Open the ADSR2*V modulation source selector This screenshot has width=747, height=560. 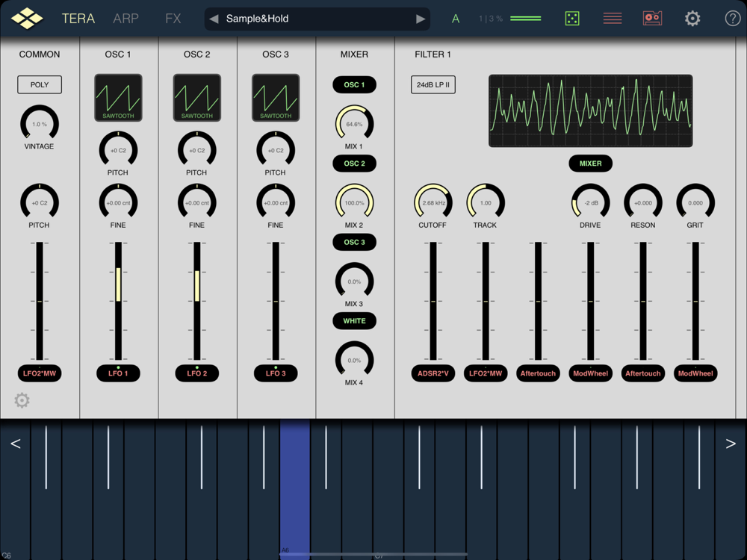(433, 373)
